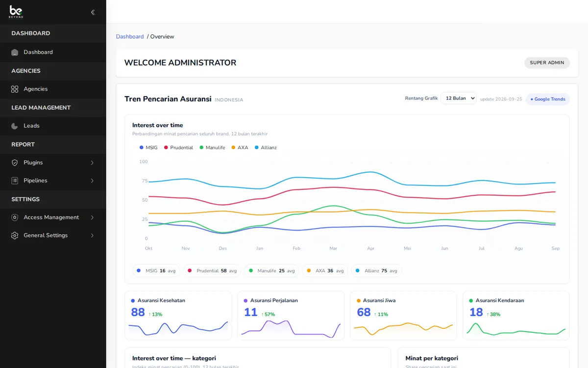Expand the Access Management chevron
This screenshot has height=368, width=588.
(x=92, y=217)
